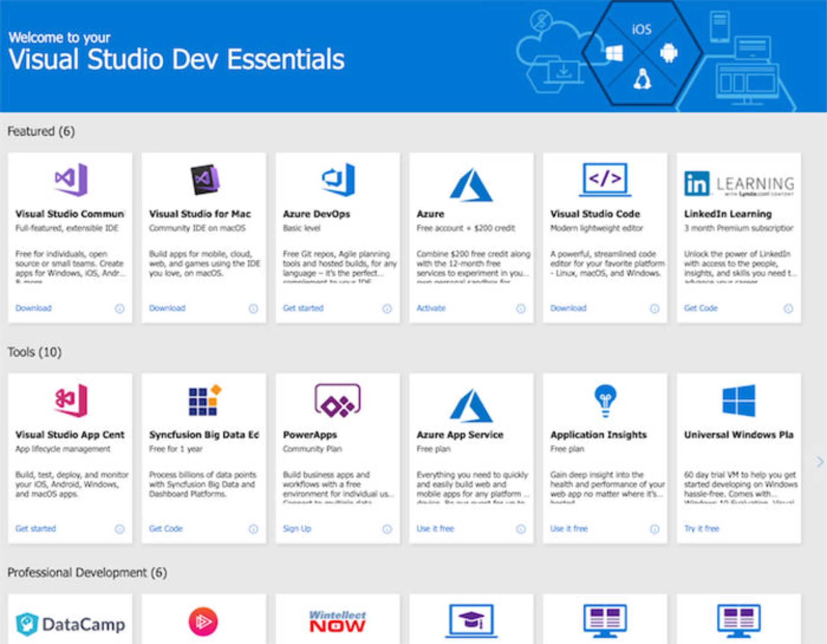
Task: Click the Application Insights lightbulb icon
Action: [x=605, y=401]
